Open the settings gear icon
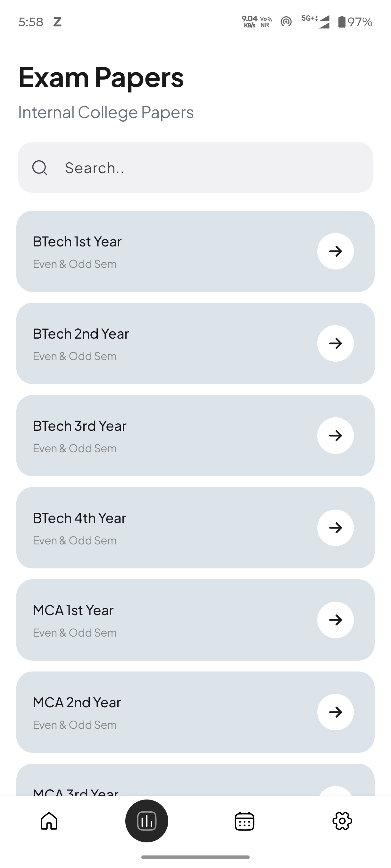The width and height of the screenshot is (391, 868). pyautogui.click(x=342, y=821)
